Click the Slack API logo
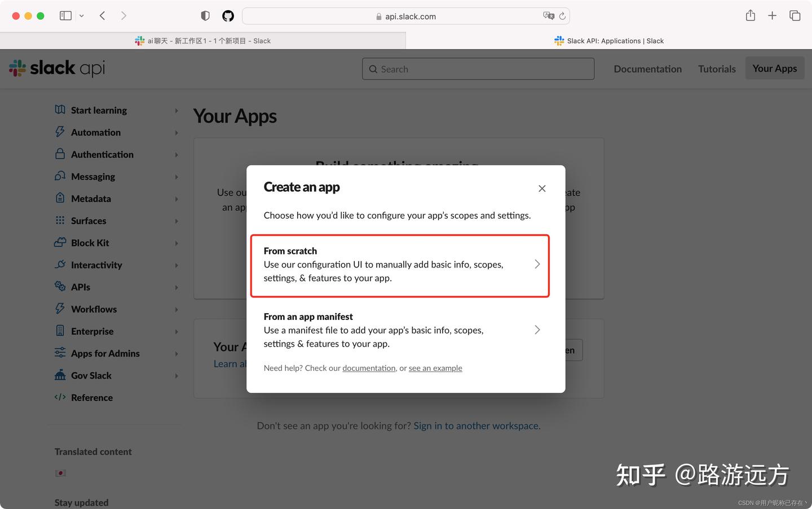This screenshot has width=812, height=509. click(56, 68)
